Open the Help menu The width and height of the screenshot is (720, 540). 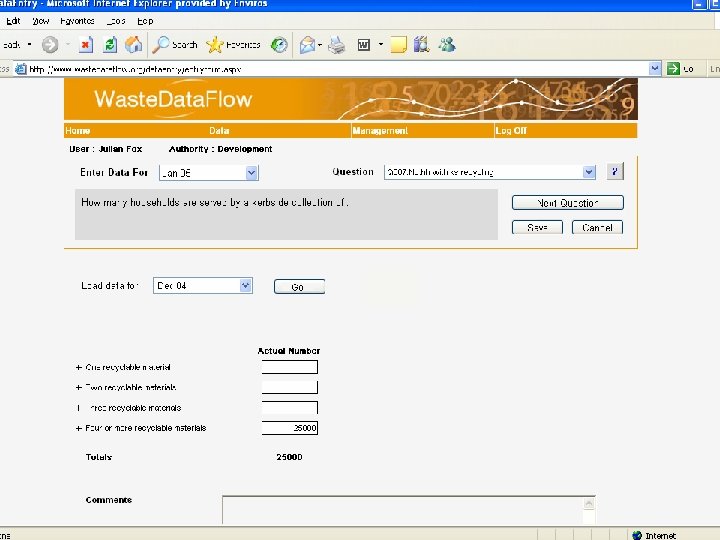(145, 21)
